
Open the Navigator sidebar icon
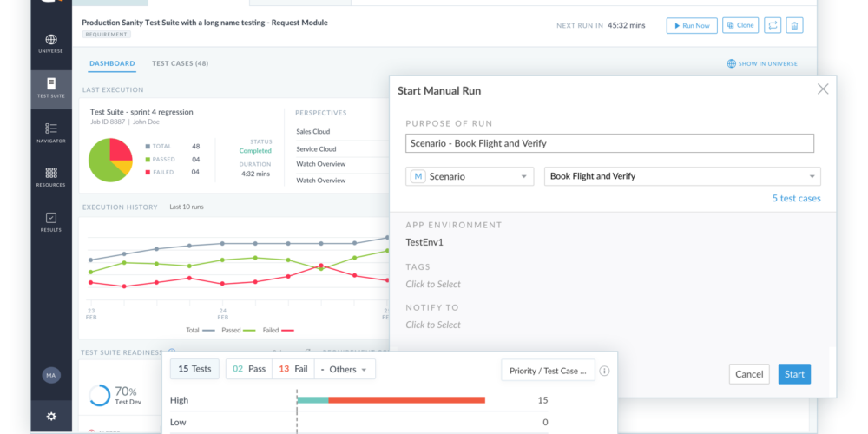coord(51,133)
